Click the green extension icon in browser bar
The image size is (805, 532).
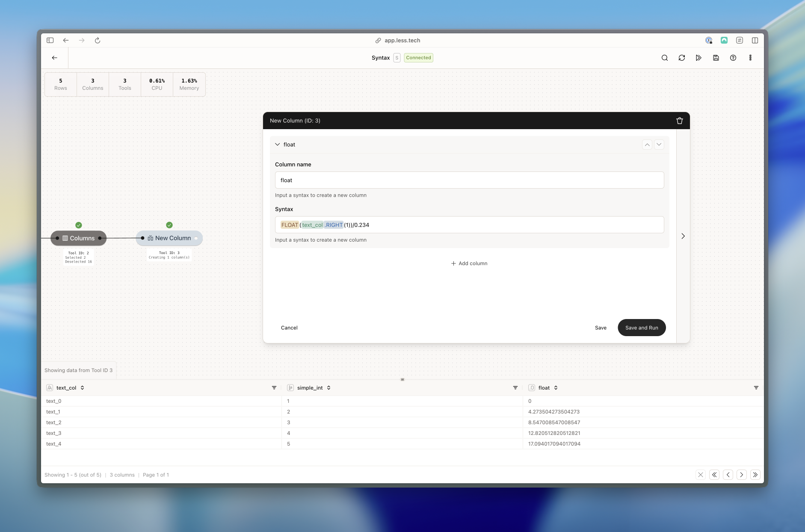pos(724,40)
